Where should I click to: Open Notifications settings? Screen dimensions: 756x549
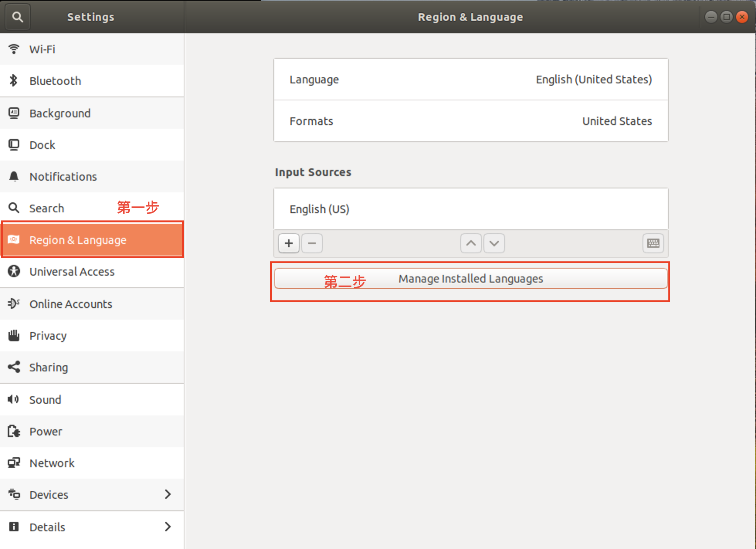coord(92,177)
